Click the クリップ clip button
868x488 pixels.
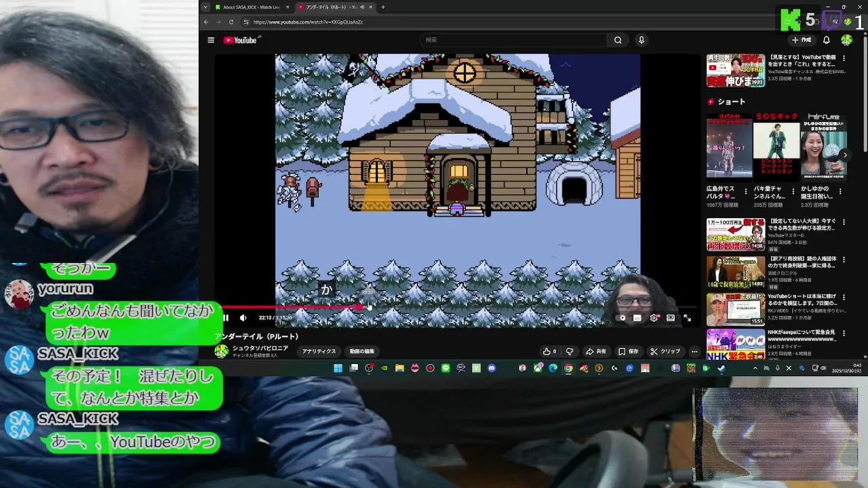point(665,351)
